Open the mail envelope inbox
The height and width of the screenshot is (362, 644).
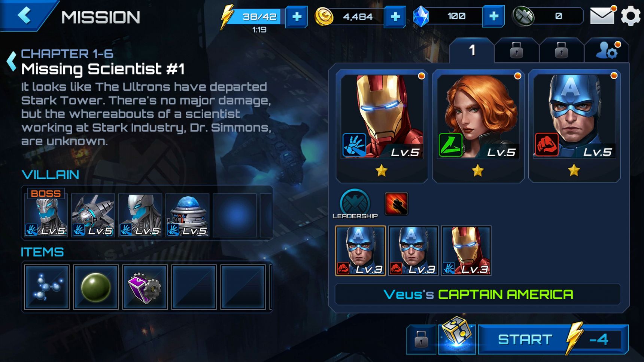(x=602, y=16)
